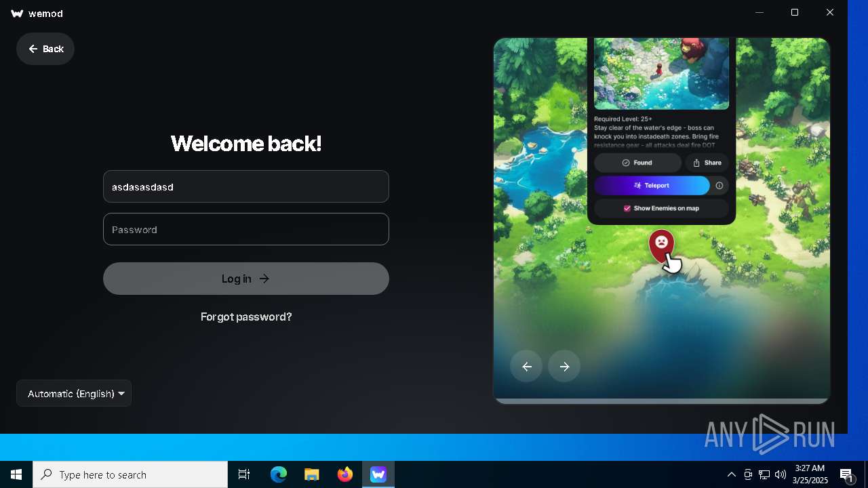Open Task View on taskbar
This screenshot has height=488, width=868.
click(244, 474)
